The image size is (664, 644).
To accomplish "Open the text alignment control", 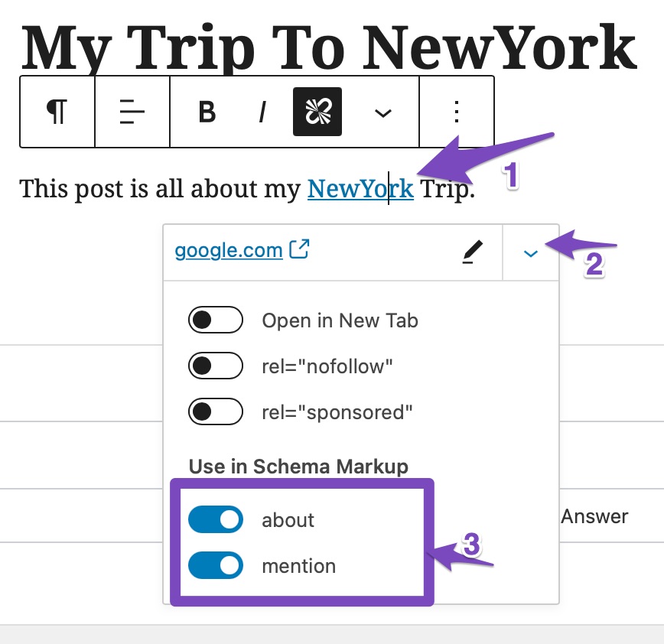I will tap(132, 112).
